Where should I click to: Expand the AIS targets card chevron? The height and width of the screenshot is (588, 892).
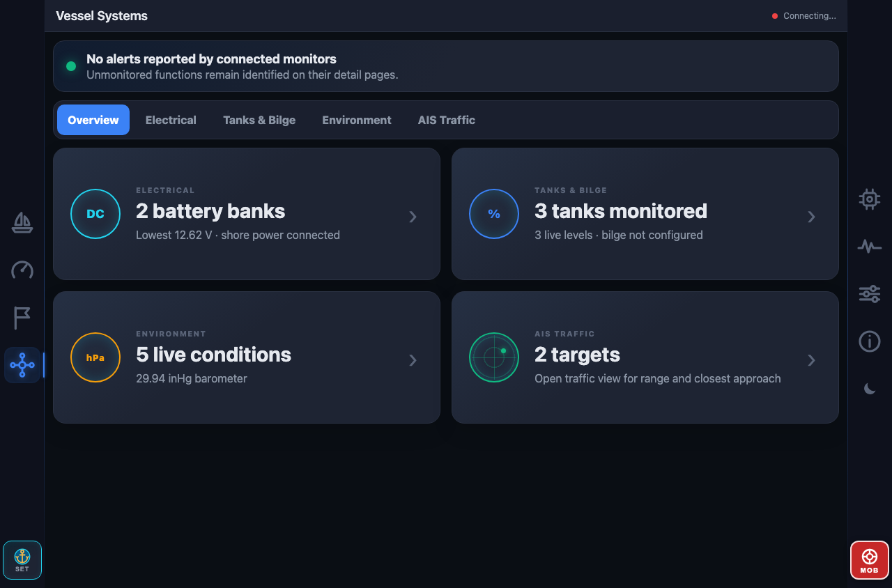(x=812, y=360)
